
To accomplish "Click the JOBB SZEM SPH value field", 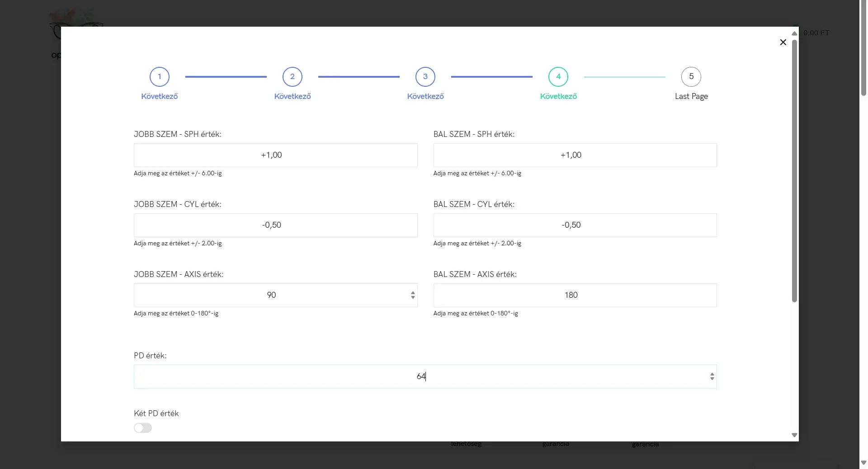I will 275,155.
